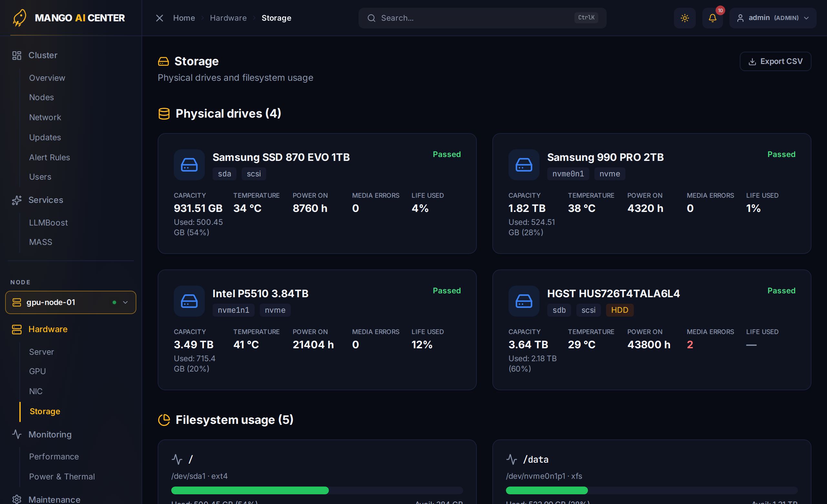Collapse the Hardware section
This screenshot has width=827, height=504.
tap(48, 330)
